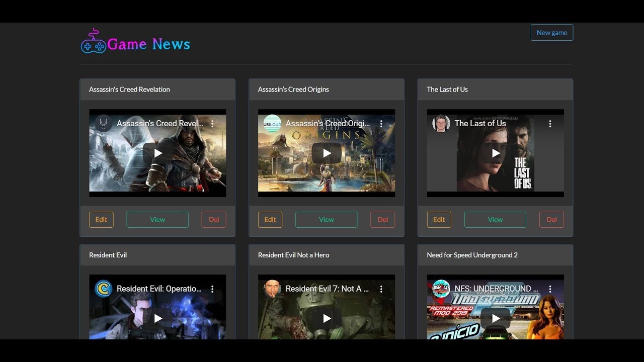Play the Resident Evil: Operation video
Viewport: 644px width, 362px height.
point(157,318)
